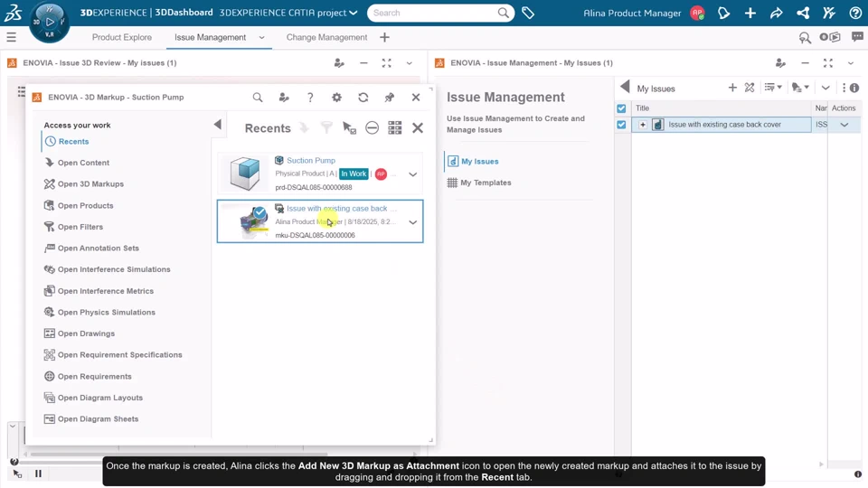Open information icon in My Issues toolbar

tap(854, 88)
